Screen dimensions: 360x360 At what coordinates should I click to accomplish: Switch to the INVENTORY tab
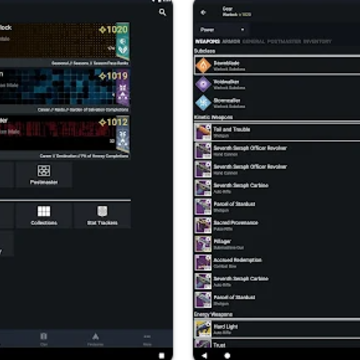(317, 41)
